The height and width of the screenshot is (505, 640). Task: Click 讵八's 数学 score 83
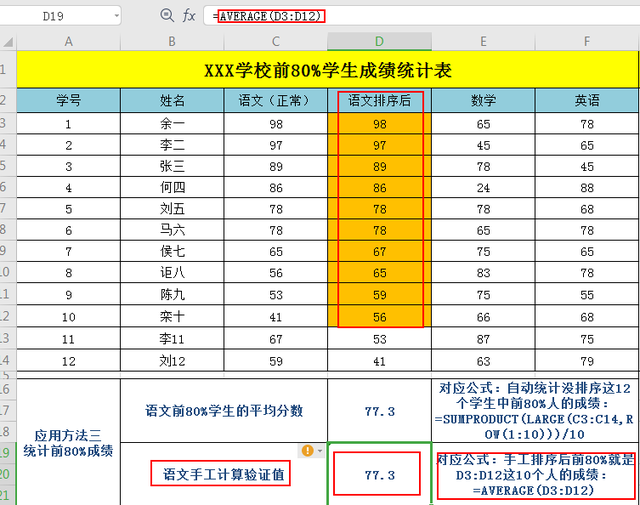[483, 272]
